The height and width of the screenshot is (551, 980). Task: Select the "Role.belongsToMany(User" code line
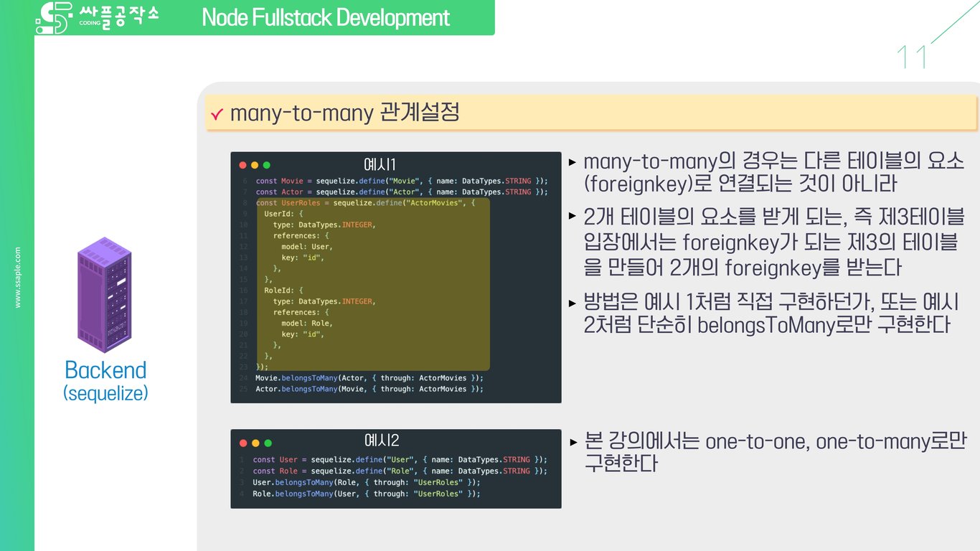point(367,494)
